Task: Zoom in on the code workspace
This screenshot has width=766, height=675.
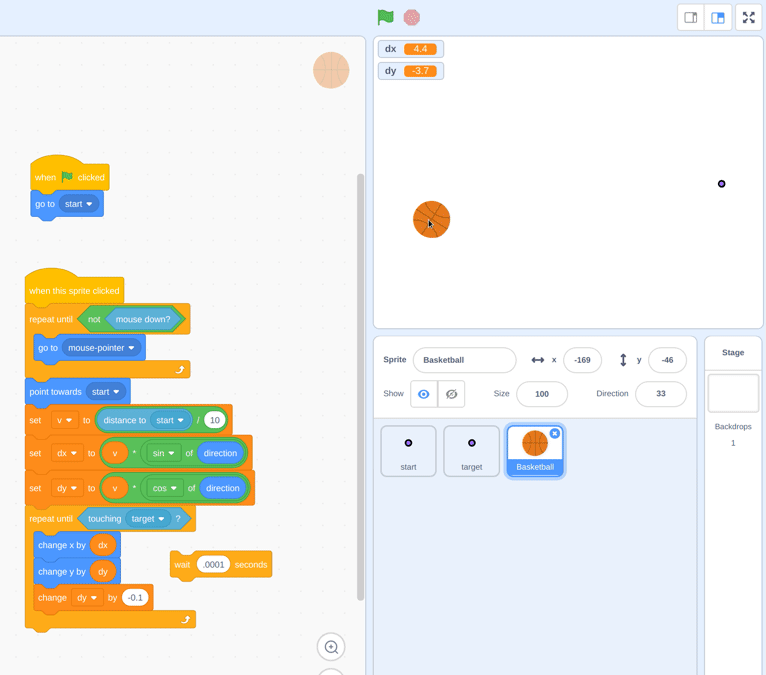Action: pos(331,647)
